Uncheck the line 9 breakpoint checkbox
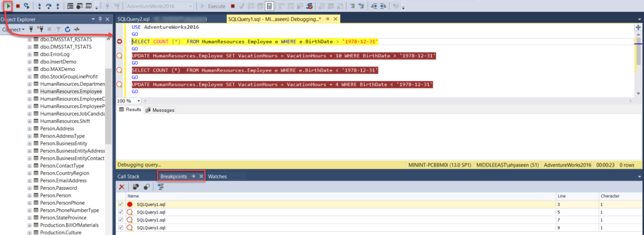 (x=120, y=227)
